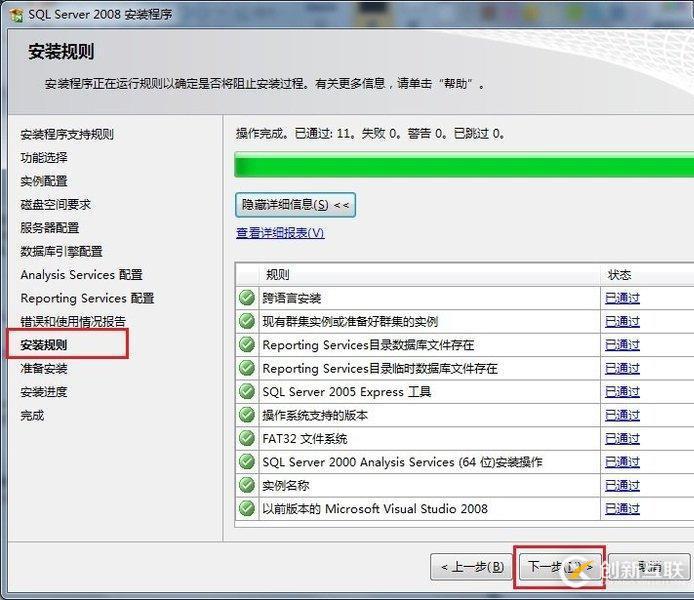The height and width of the screenshot is (600, 694).
Task: Click check icon beside 现有群集实例或准备好群集的实例
Action: point(247,321)
